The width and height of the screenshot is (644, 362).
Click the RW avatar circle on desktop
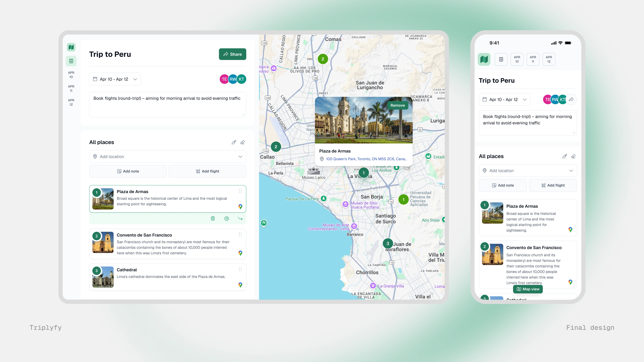pyautogui.click(x=232, y=79)
